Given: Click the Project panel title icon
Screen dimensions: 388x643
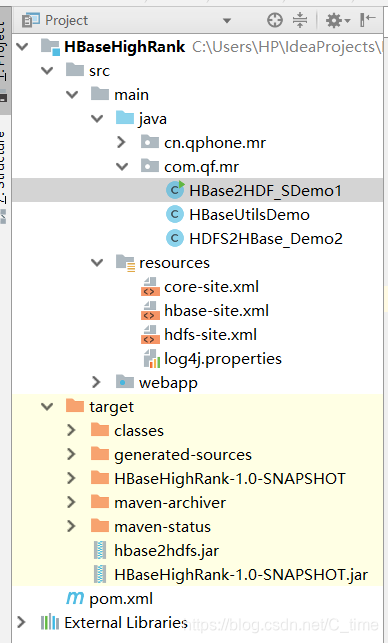Looking at the screenshot, I should pos(30,20).
